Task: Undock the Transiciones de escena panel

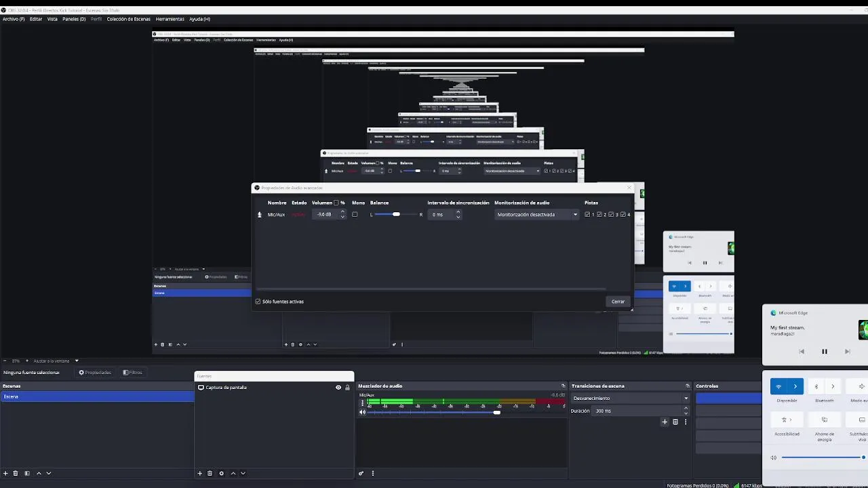Action: (x=688, y=386)
